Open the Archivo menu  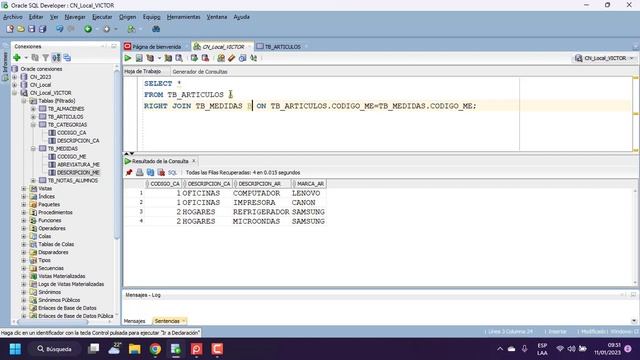point(13,17)
